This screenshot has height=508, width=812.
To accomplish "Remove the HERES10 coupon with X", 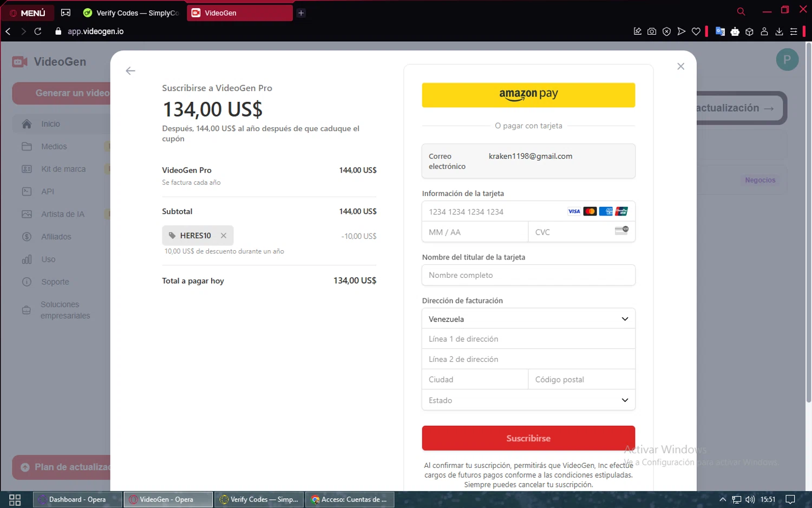I will click(224, 236).
